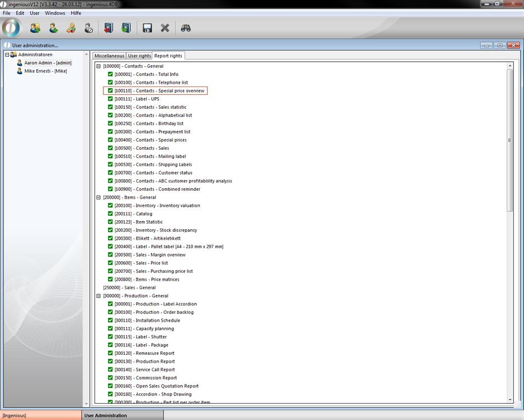The image size is (524, 420).
Task: Click the add user group toolbar icon
Action: (35, 28)
